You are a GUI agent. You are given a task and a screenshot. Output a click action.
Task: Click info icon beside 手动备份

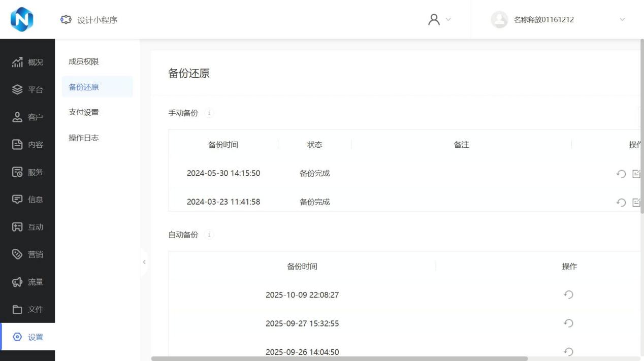[209, 113]
